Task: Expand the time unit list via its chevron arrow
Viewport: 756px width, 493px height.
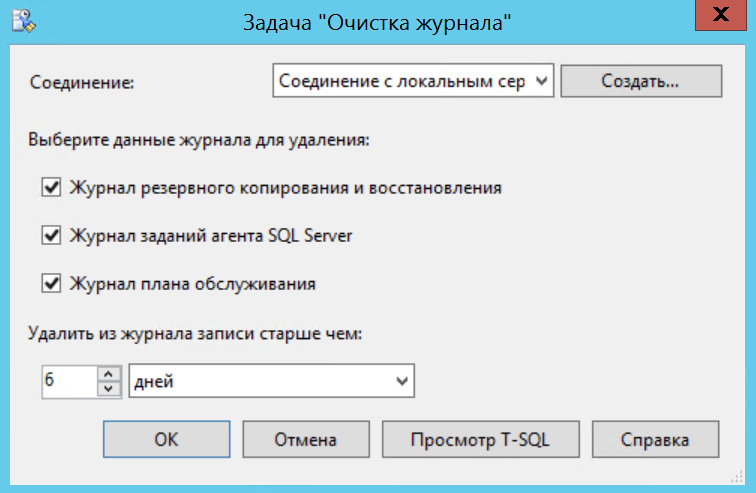Action: [x=402, y=381]
